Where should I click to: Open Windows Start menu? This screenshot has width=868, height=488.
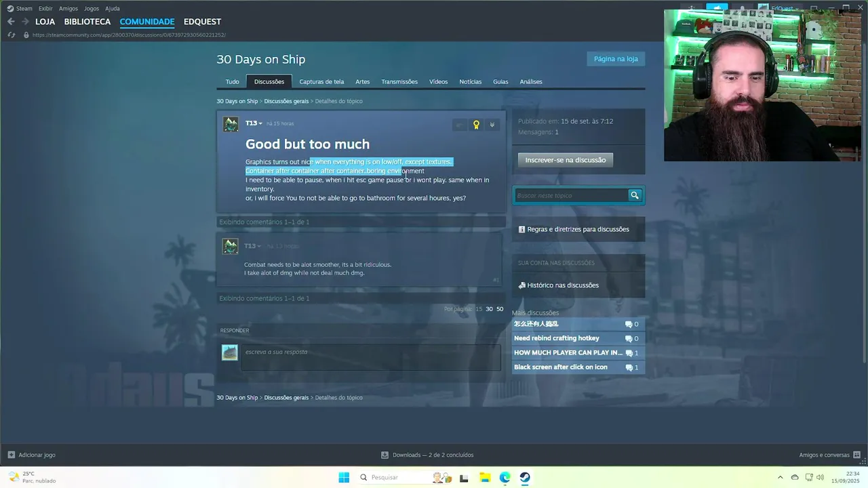click(344, 477)
